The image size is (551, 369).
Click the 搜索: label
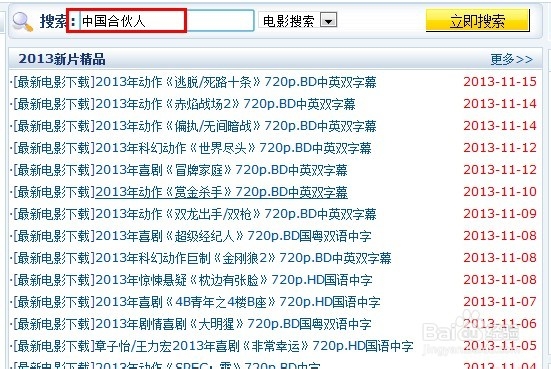pyautogui.click(x=57, y=21)
